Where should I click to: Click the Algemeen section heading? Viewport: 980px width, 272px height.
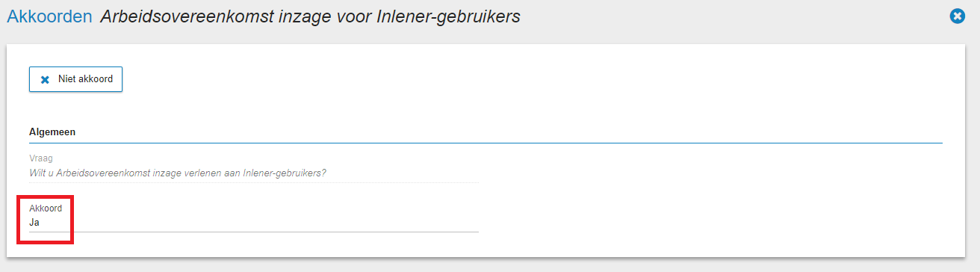pos(52,132)
